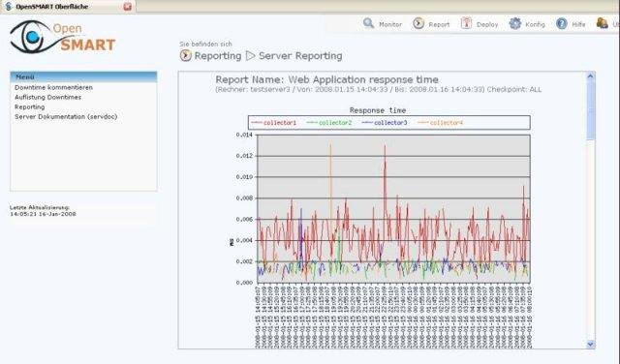620x364 pixels.
Task: Click the Konfig gear icon
Action: (514, 23)
